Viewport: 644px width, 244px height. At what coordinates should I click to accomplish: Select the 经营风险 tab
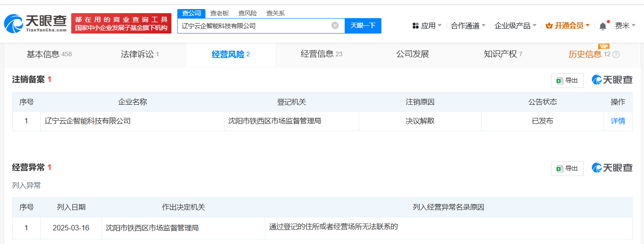231,54
